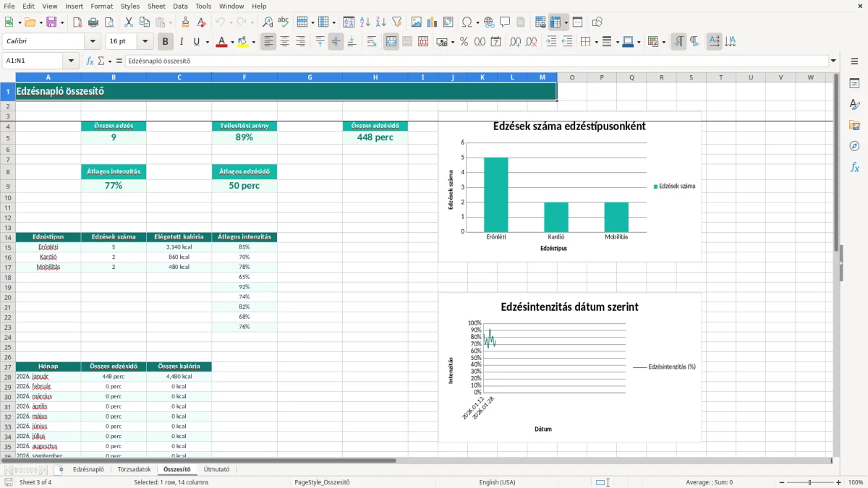The width and height of the screenshot is (868, 488).
Task: Insert hyperlink icon
Action: click(490, 22)
